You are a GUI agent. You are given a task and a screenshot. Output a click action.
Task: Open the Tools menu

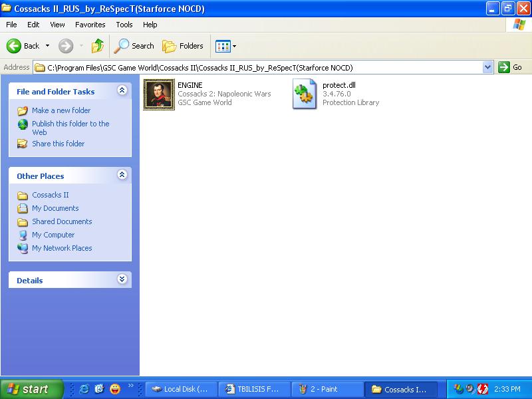124,25
